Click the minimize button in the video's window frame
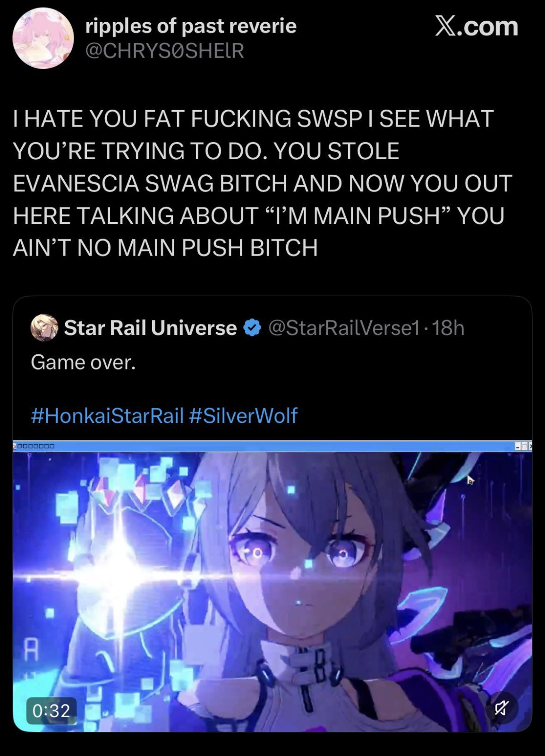Image resolution: width=545 pixels, height=756 pixels. [518, 446]
